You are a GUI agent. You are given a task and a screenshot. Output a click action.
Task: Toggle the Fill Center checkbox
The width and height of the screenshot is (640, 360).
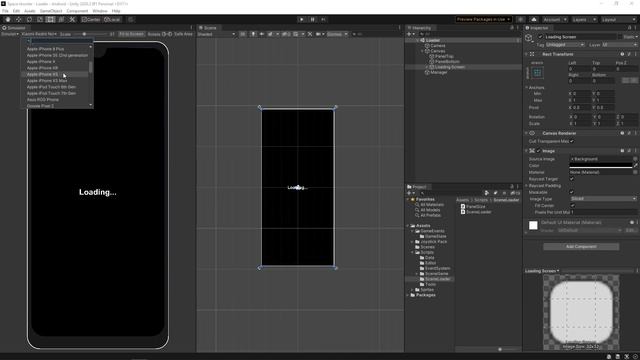tap(572, 206)
